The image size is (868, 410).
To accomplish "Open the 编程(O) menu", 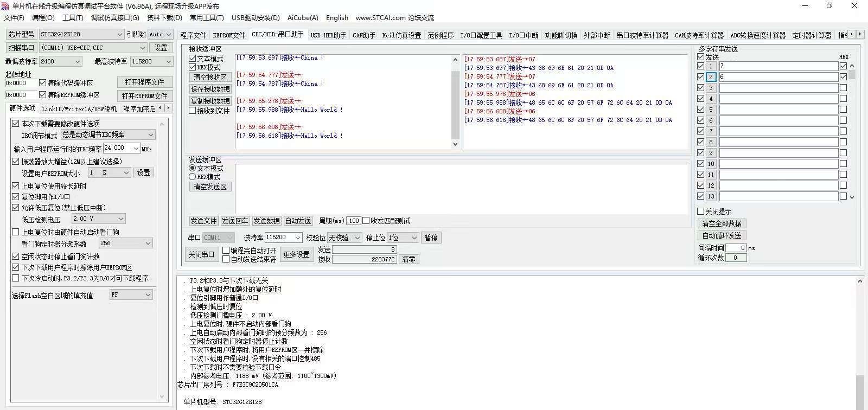I will tap(43, 18).
